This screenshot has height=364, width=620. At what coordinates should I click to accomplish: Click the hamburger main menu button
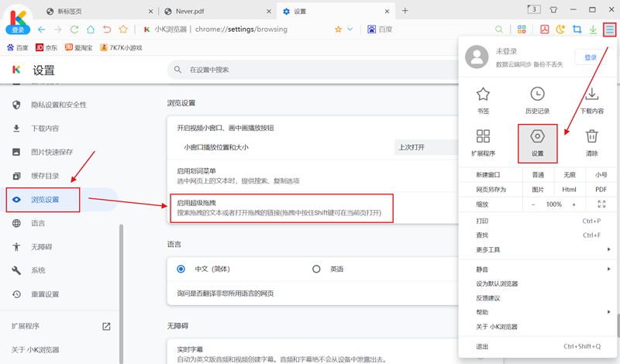click(x=610, y=29)
